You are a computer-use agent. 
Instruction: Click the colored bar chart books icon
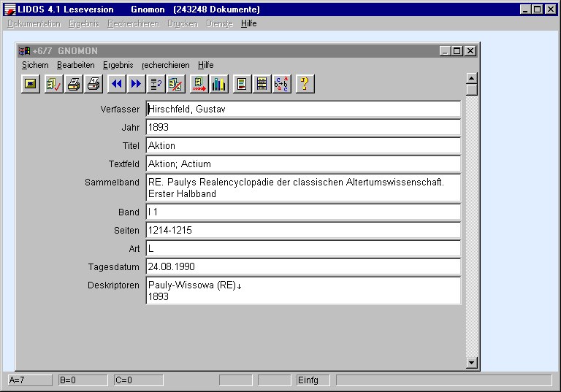(219, 84)
